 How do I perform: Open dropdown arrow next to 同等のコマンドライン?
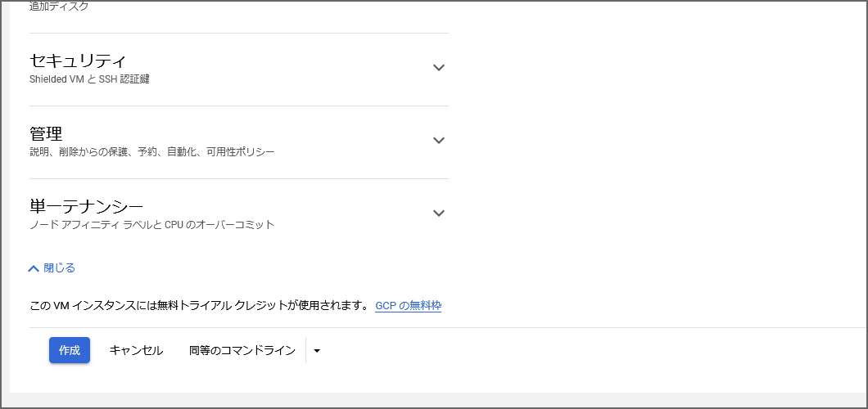[x=317, y=350]
